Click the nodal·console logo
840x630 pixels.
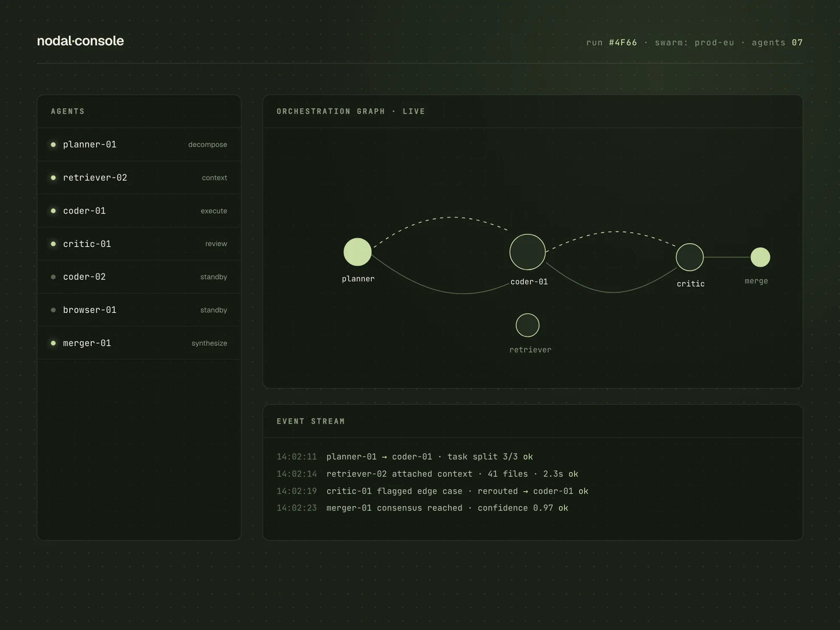point(80,41)
